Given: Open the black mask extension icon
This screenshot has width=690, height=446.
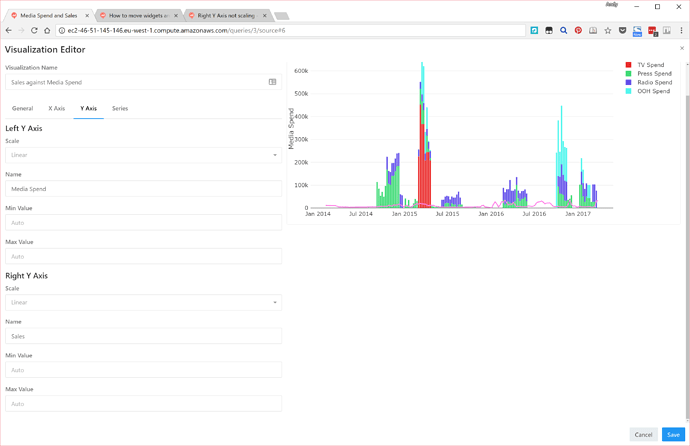Looking at the screenshot, I should pos(549,30).
